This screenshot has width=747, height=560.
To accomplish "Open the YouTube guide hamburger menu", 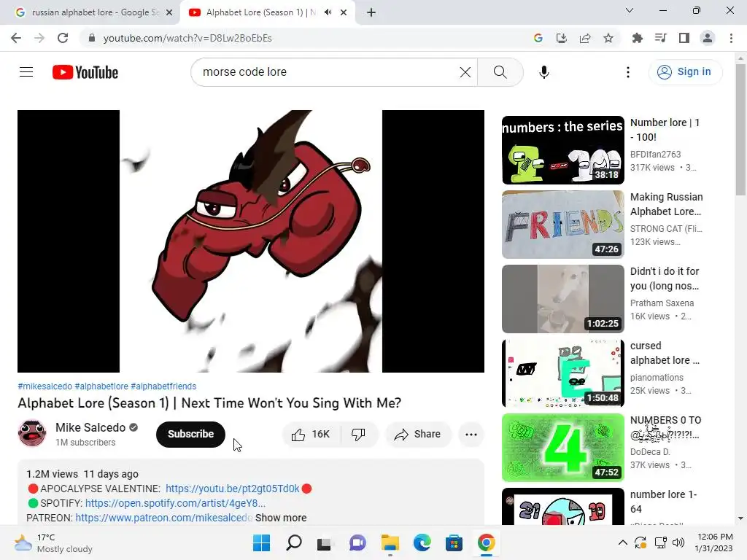I will coord(26,72).
